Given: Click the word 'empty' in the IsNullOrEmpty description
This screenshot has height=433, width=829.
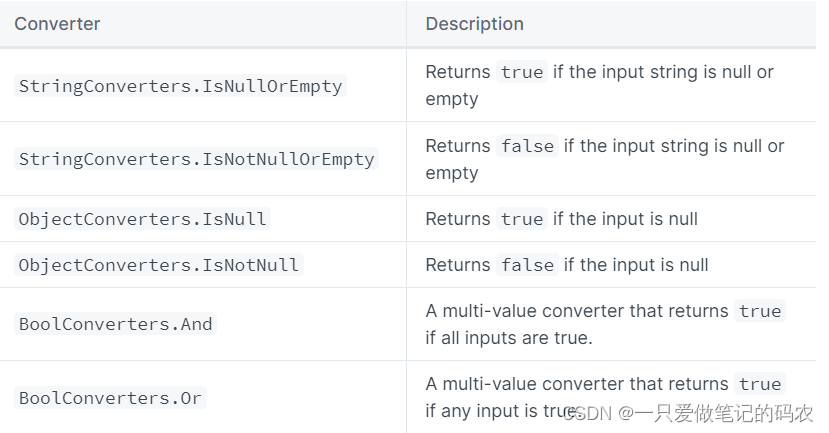Looking at the screenshot, I should [452, 99].
